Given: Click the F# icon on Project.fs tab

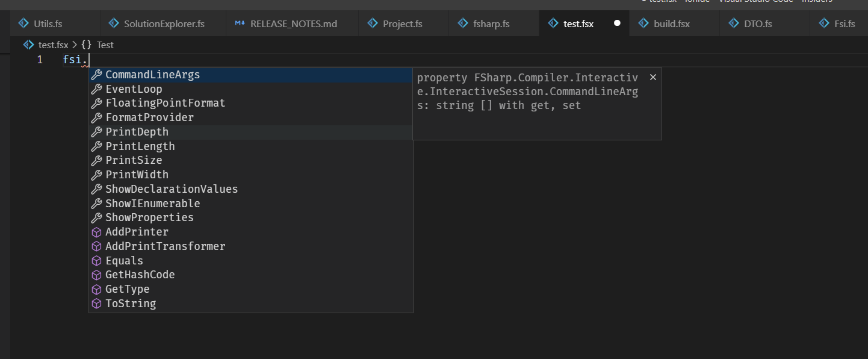Looking at the screenshot, I should (373, 23).
